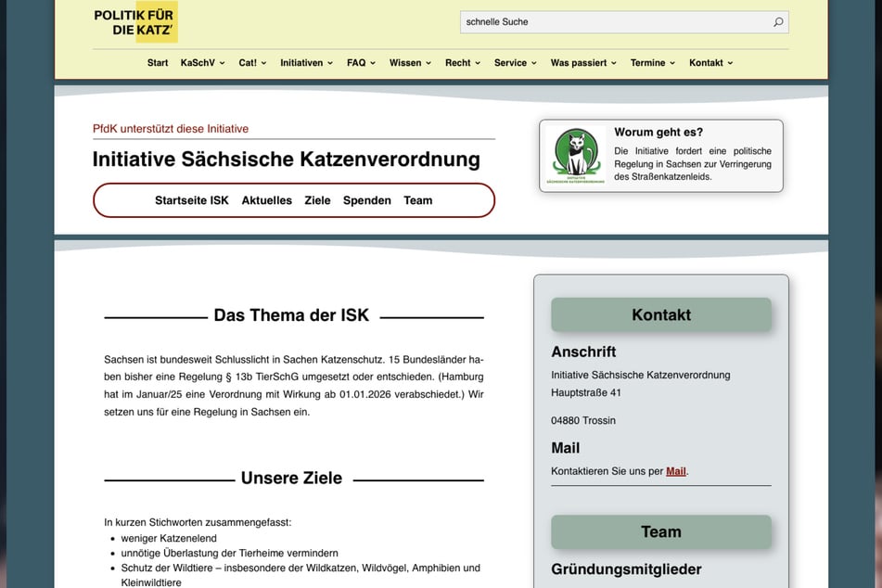
Task: Click the Überlastung der Tierheime bullet
Action: (229, 553)
